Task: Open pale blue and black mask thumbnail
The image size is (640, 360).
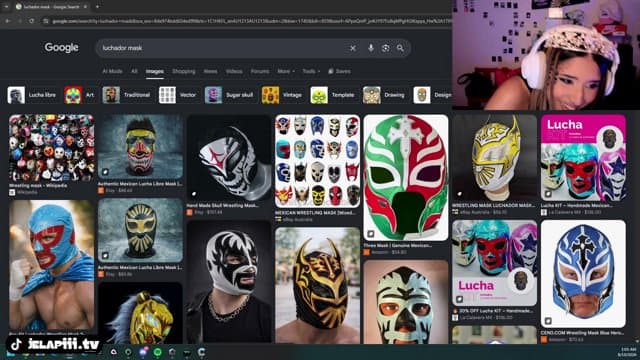Action: [x=406, y=302]
